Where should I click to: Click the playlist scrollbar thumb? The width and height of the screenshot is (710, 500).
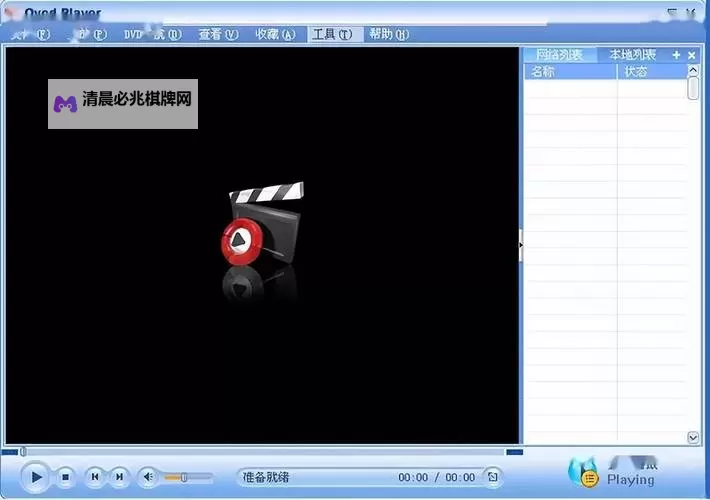(x=693, y=88)
